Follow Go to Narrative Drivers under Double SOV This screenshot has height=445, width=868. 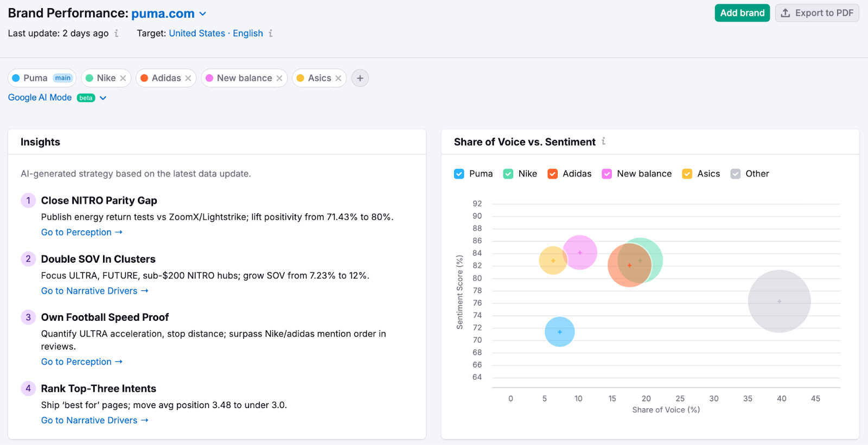94,291
